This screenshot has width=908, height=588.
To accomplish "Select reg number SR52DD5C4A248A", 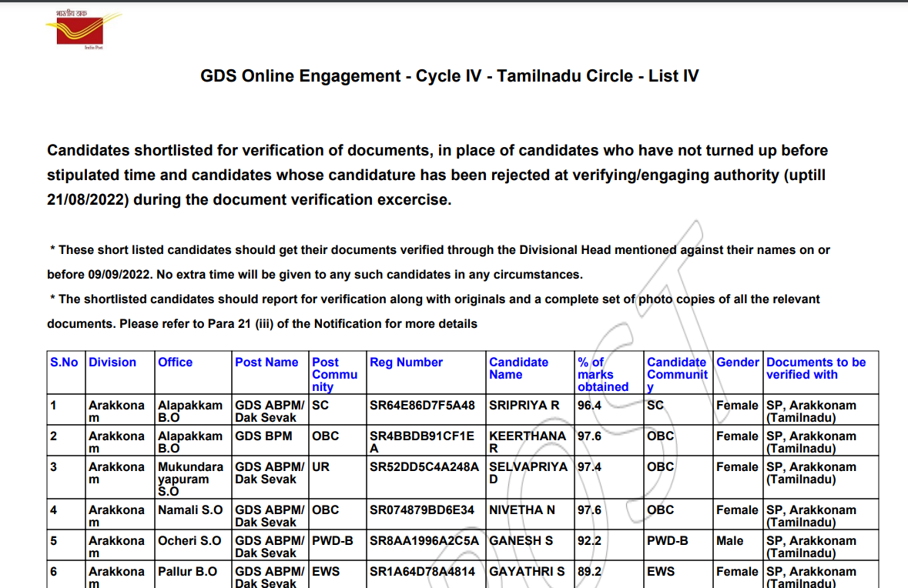I will click(424, 467).
